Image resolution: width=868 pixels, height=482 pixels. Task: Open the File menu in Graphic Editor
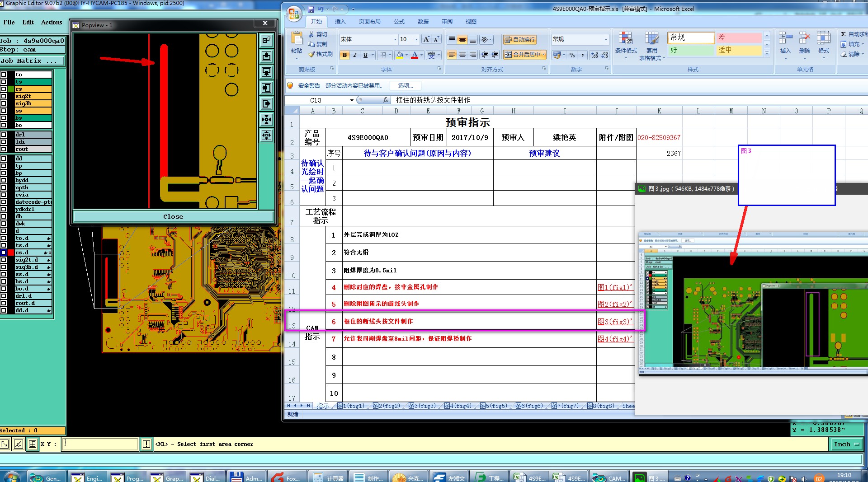[9, 22]
